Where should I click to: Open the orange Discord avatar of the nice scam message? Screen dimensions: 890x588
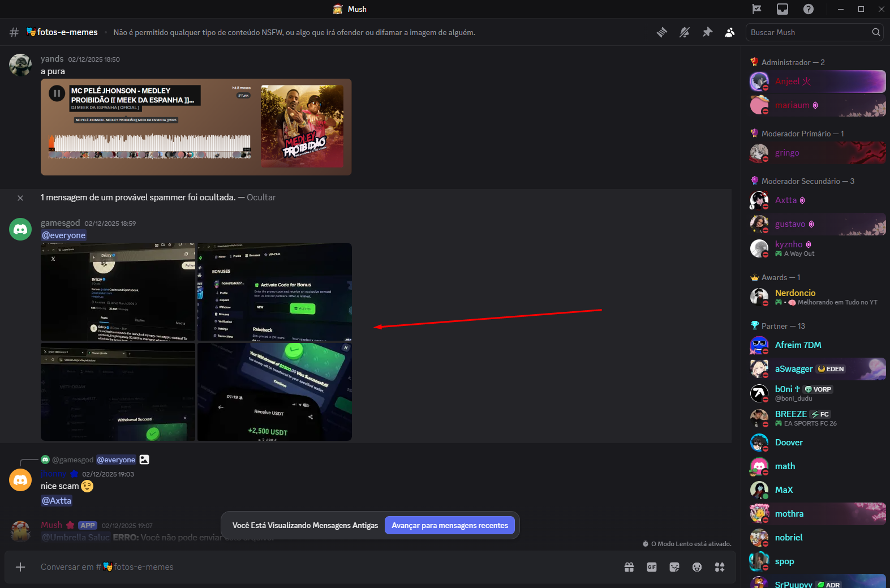20,480
